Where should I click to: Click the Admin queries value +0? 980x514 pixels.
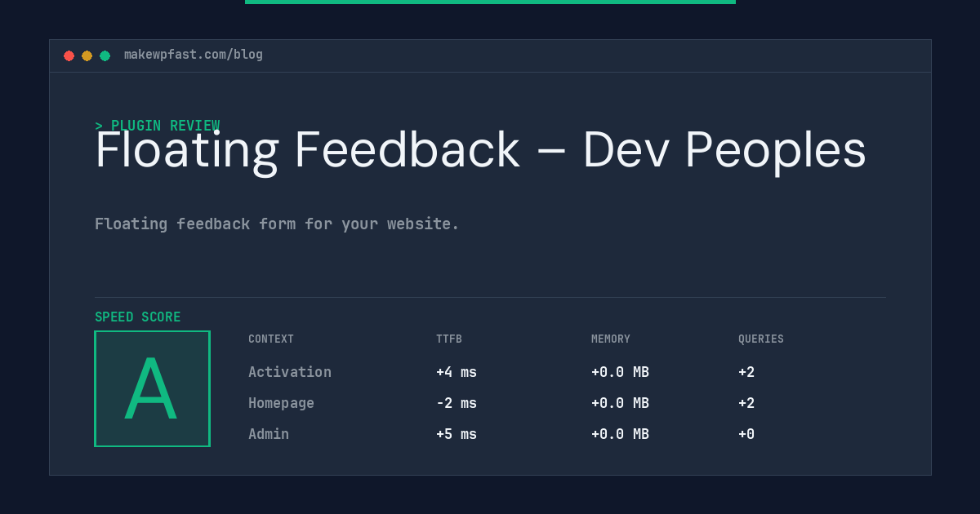[746, 434]
